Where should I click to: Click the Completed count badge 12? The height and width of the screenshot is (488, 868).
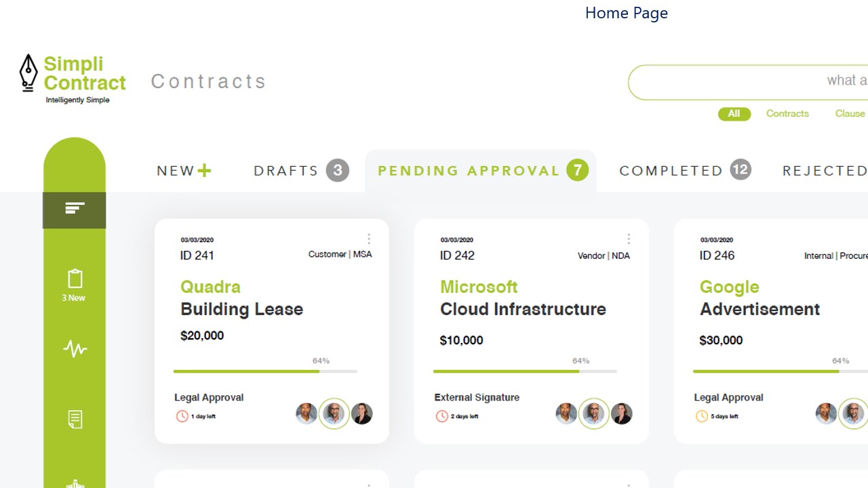(741, 169)
